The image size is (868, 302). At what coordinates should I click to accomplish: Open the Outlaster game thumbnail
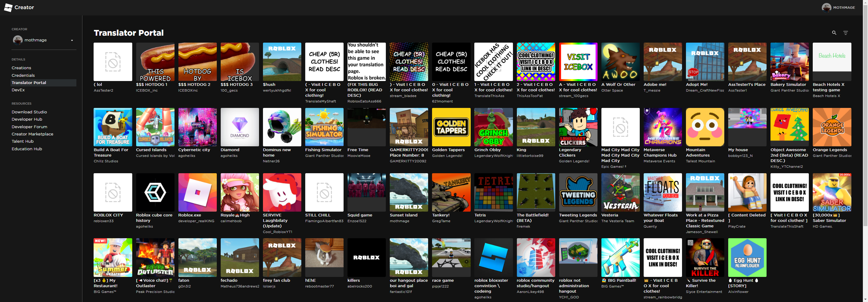pyautogui.click(x=155, y=258)
